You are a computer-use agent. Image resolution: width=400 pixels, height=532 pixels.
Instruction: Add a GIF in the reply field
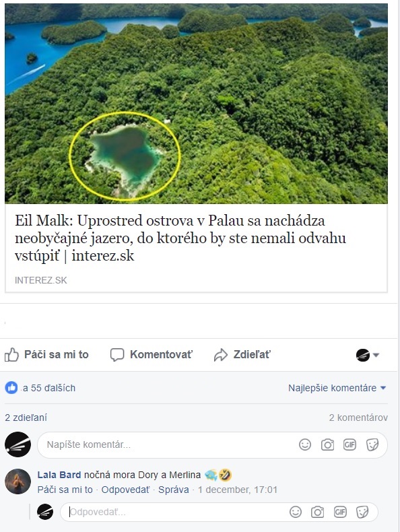point(340,512)
